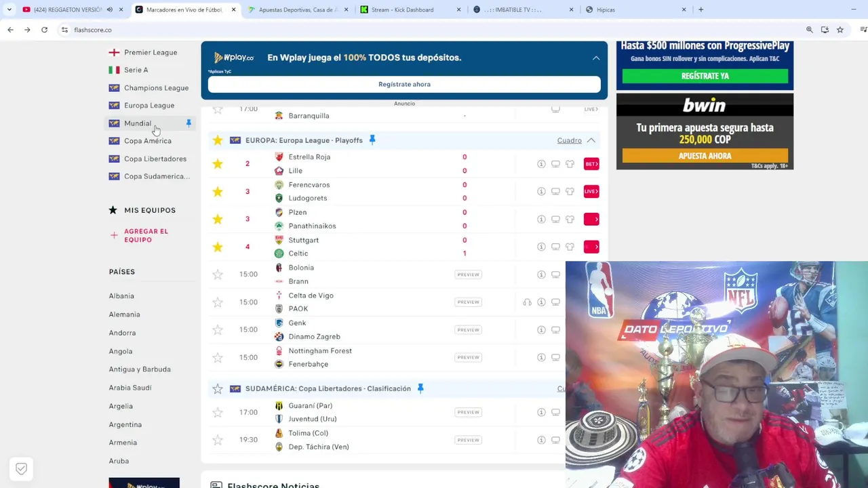
Task: Open Europa League sidebar link
Action: click(149, 105)
